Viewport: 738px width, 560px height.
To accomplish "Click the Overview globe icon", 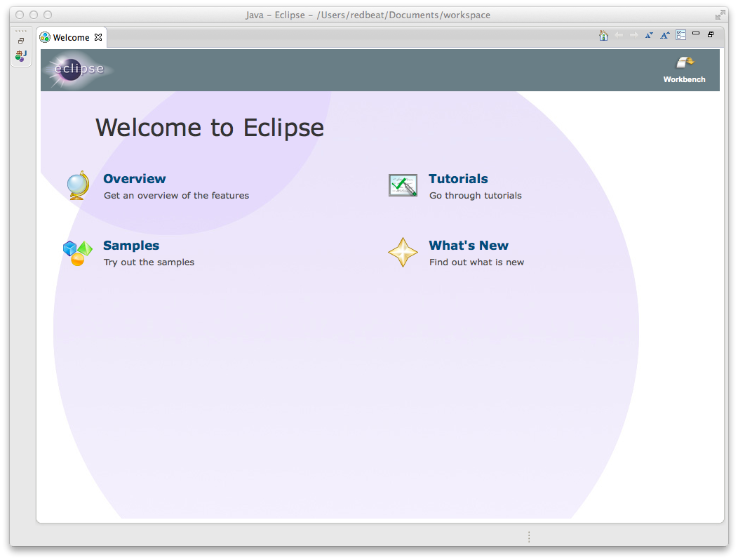I will pos(78,185).
